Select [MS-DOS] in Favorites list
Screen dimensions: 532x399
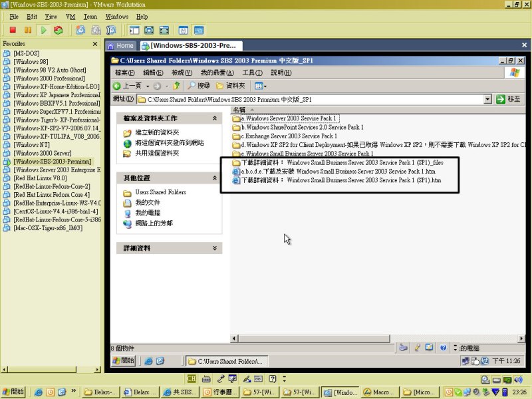(x=26, y=53)
